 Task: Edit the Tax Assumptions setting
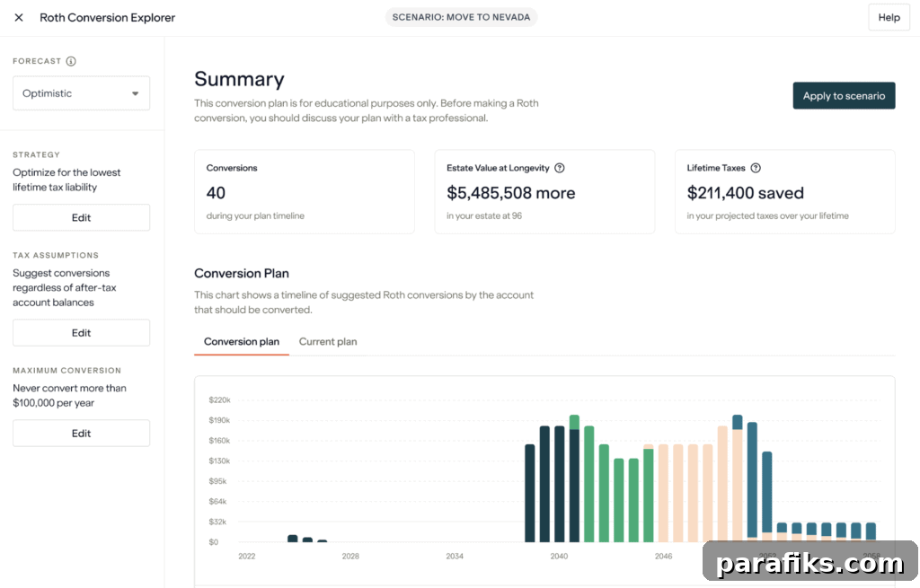click(x=81, y=332)
